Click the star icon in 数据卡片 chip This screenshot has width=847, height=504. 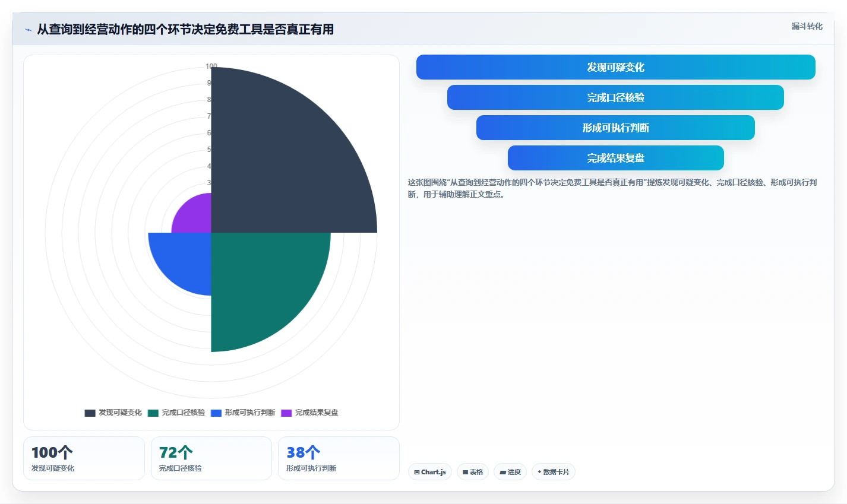[539, 472]
